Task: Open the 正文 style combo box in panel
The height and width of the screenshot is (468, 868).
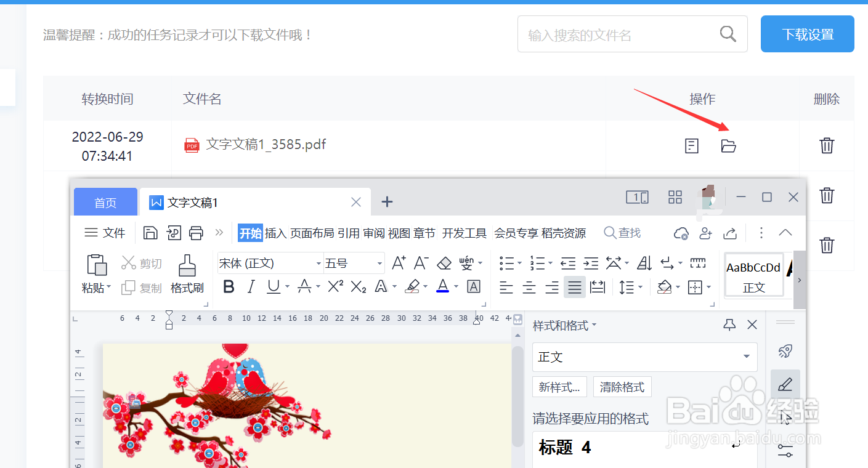Action: click(645, 357)
